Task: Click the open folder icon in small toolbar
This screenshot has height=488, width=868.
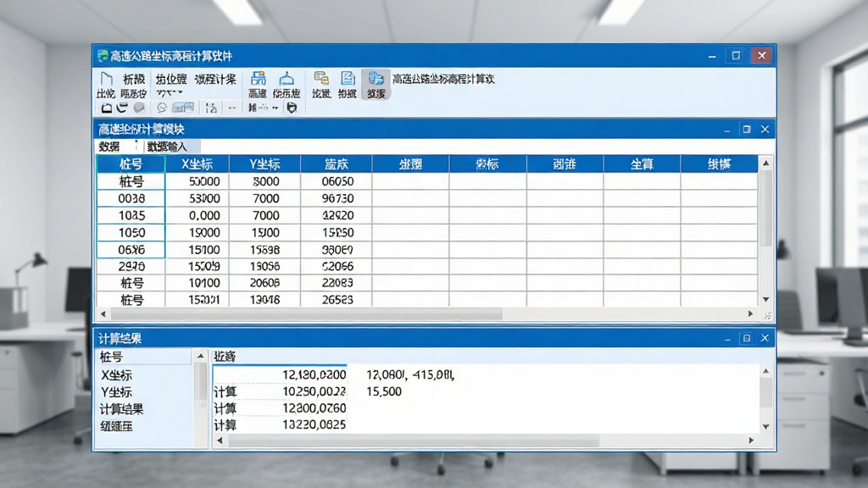Action: (x=106, y=108)
